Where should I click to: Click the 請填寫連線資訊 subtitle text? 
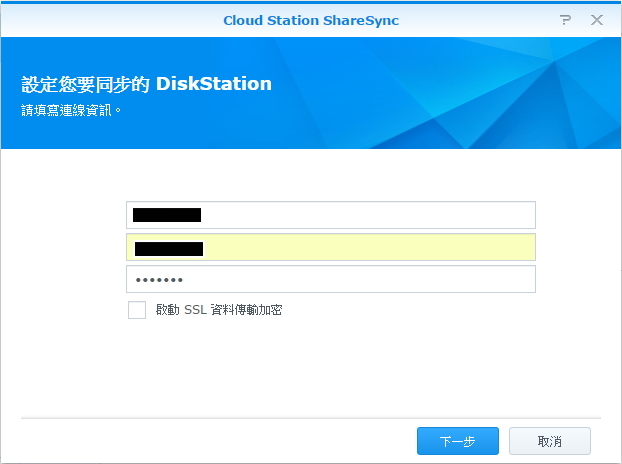(71, 110)
